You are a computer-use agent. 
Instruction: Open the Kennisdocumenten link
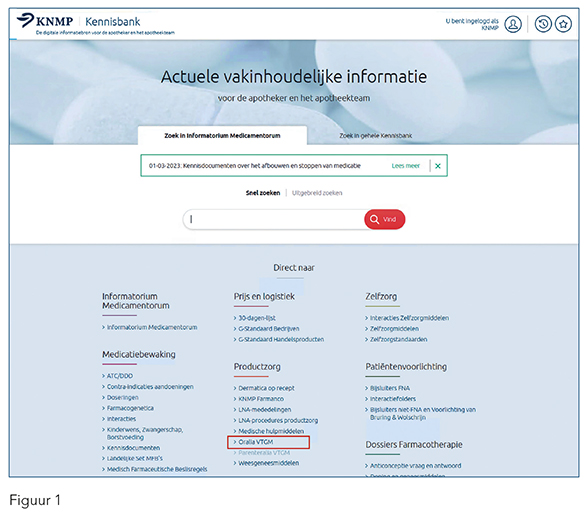(133, 448)
